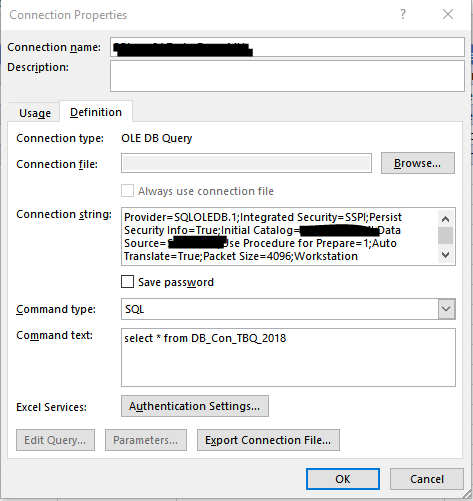The width and height of the screenshot is (473, 501).
Task: Toggle Always use connection file checkbox
Action: (x=127, y=191)
